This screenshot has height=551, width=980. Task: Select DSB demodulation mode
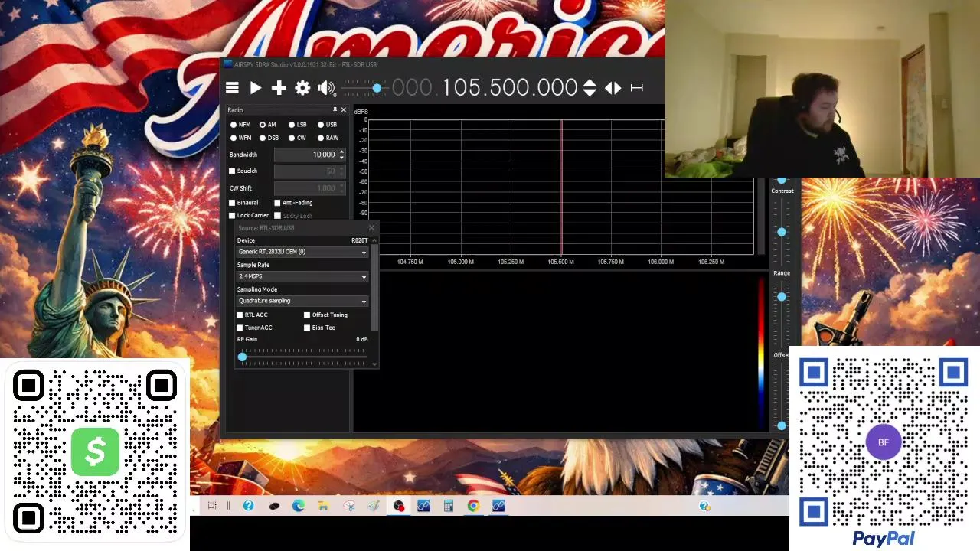pos(269,138)
